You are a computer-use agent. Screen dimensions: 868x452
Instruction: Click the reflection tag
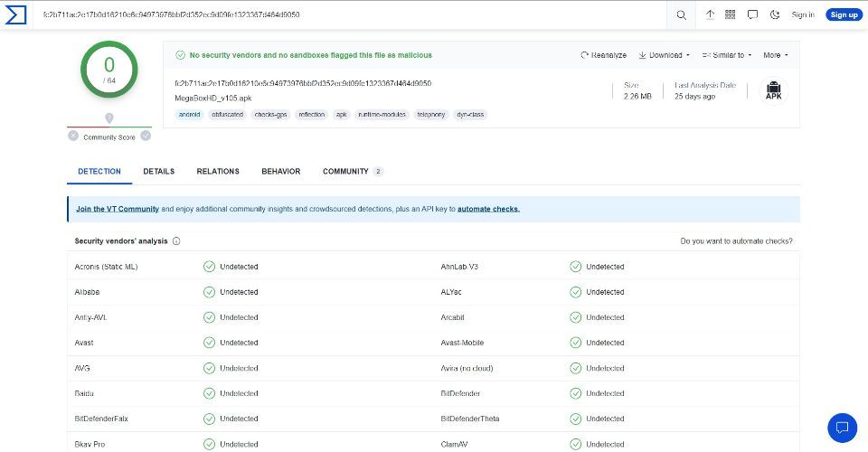point(312,115)
